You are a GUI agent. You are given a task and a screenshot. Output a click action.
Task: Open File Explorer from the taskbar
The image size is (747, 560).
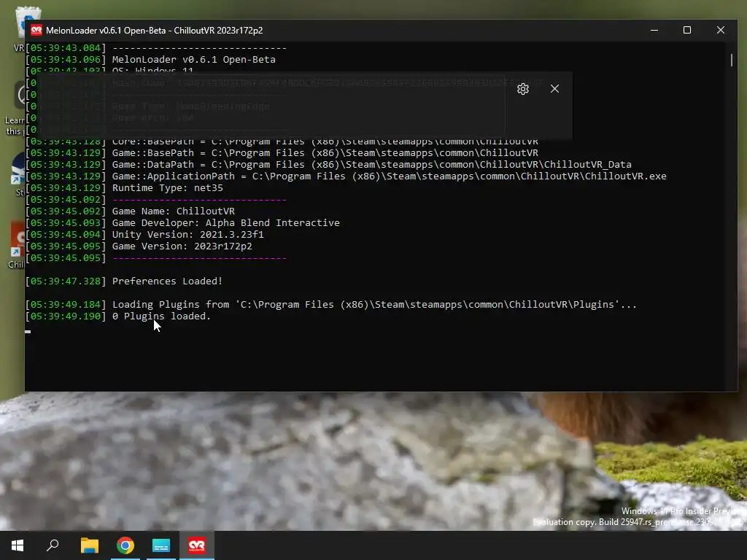point(90,545)
